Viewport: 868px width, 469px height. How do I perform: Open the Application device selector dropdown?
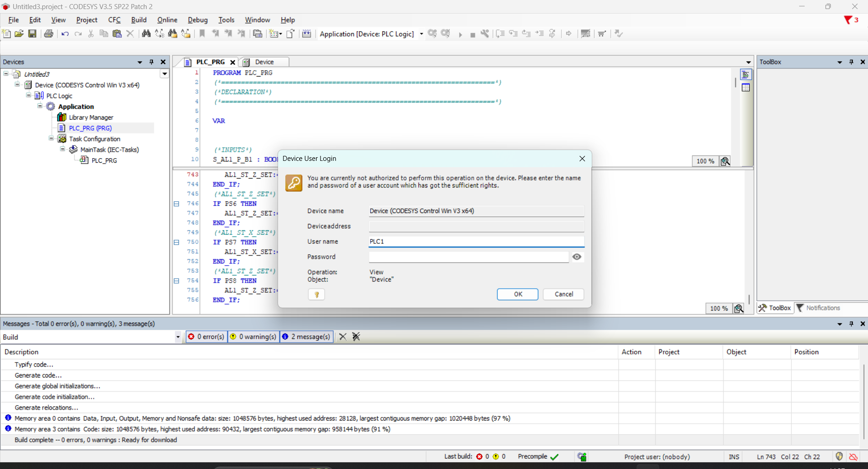(421, 34)
